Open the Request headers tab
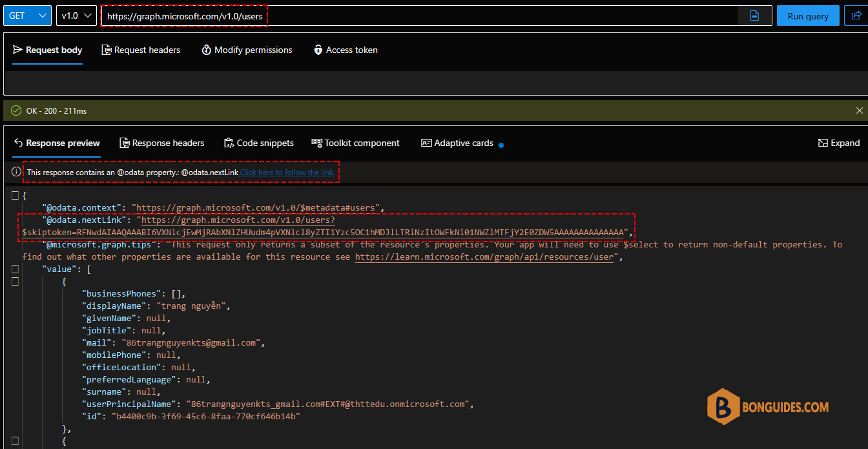The width and height of the screenshot is (868, 449). click(x=141, y=50)
